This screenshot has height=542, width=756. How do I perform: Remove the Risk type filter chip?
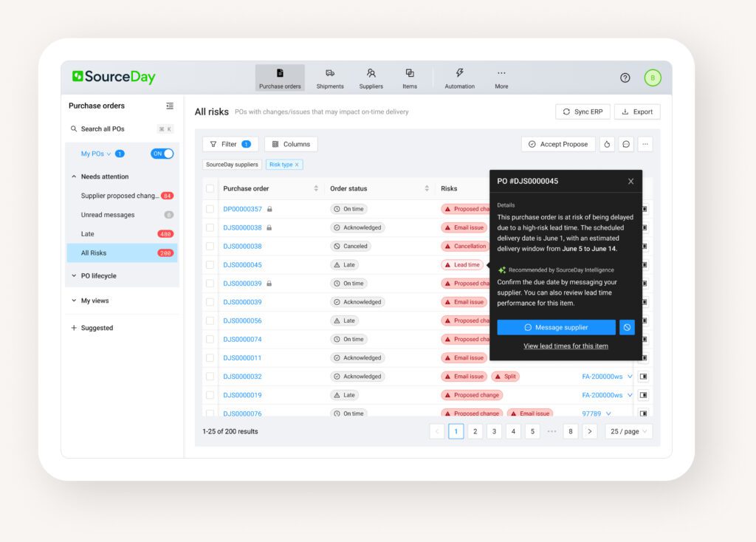coord(297,165)
